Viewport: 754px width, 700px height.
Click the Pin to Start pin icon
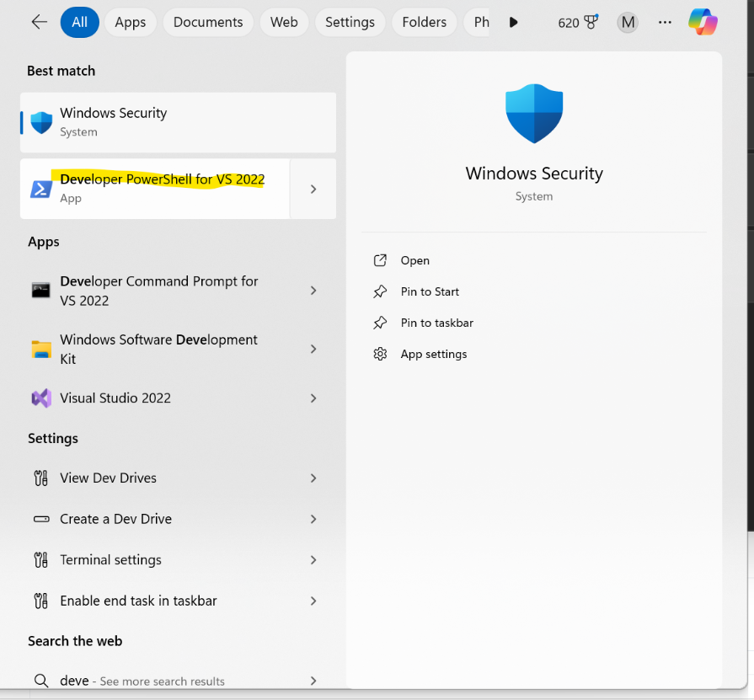point(380,291)
